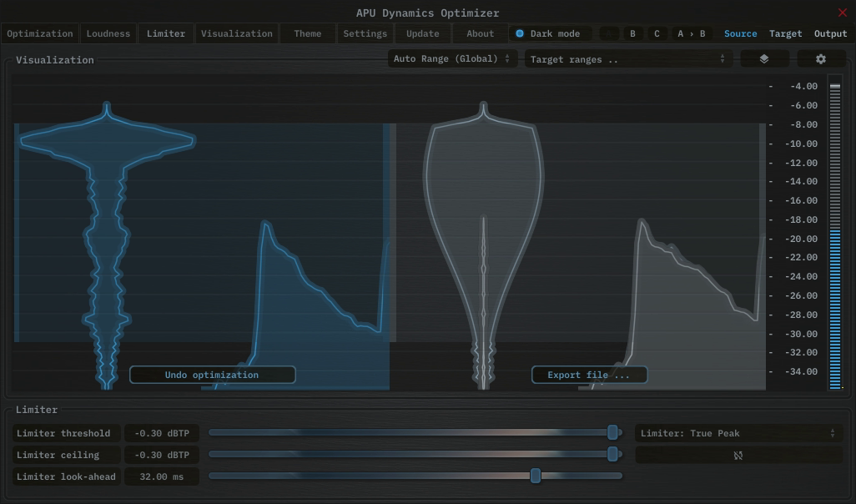Click the bypass icon under the limiter mode dropdown
856x504 pixels.
point(738,455)
